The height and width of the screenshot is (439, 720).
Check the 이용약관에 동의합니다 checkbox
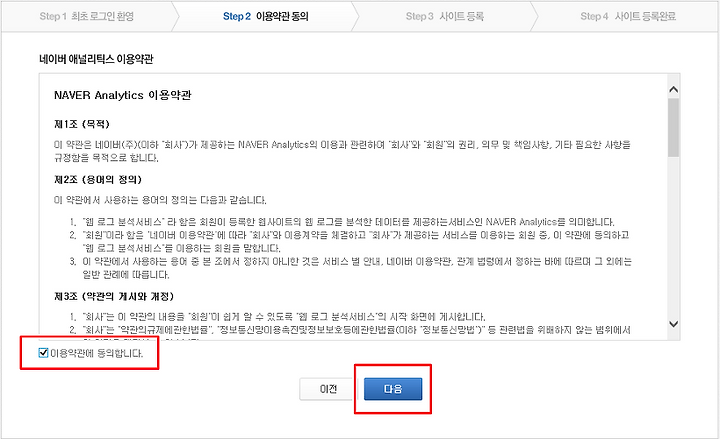[x=43, y=353]
